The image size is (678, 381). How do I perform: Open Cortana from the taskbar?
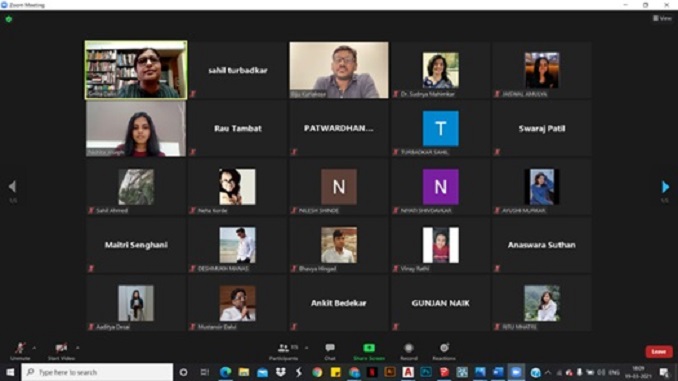pyautogui.click(x=183, y=372)
